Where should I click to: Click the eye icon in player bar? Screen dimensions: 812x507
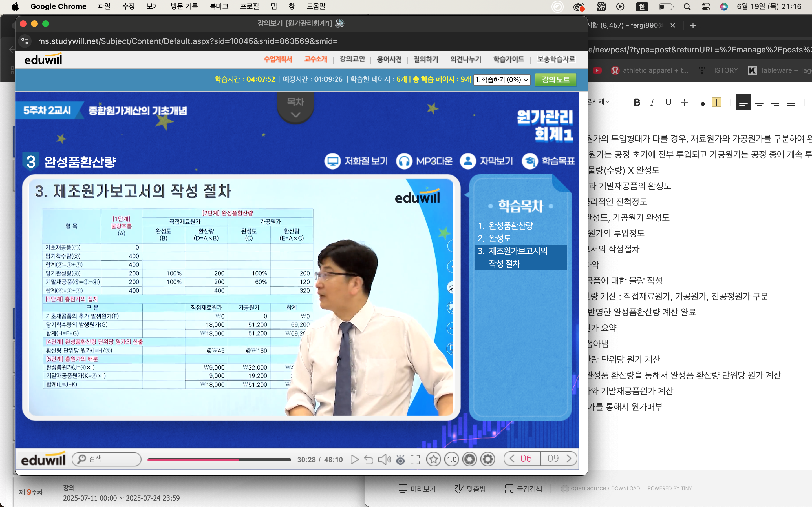400,459
